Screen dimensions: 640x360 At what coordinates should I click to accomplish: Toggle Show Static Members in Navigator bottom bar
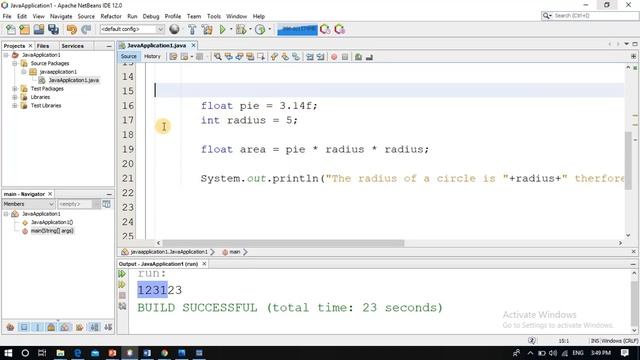coord(38,327)
